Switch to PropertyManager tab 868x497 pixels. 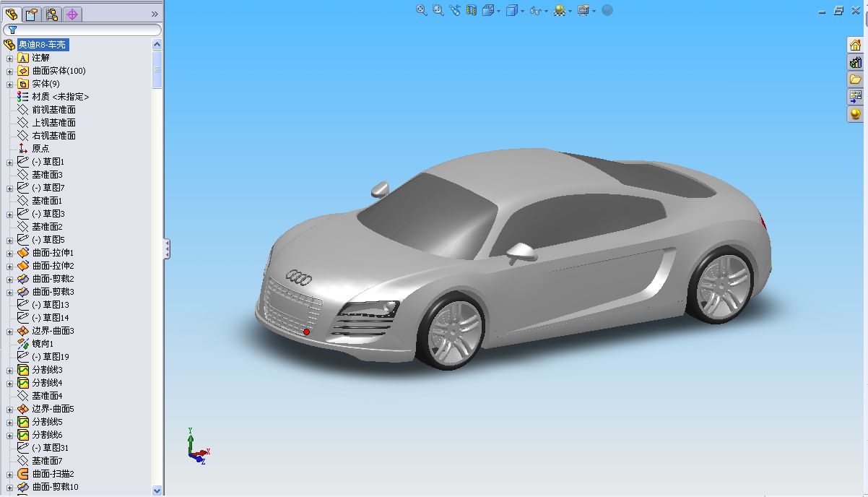pyautogui.click(x=32, y=14)
